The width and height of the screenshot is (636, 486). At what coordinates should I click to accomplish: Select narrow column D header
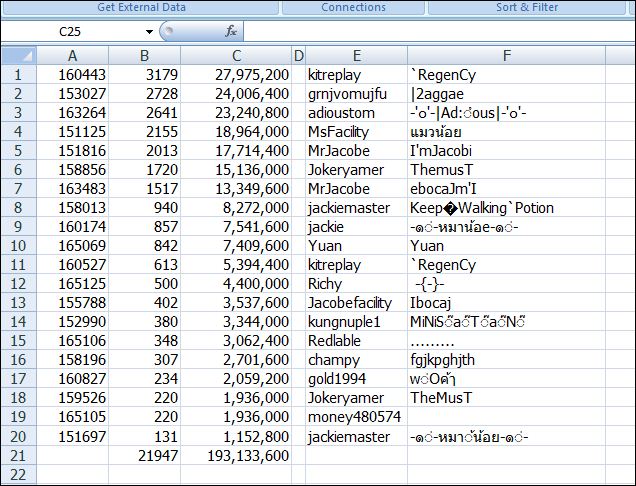click(x=299, y=56)
